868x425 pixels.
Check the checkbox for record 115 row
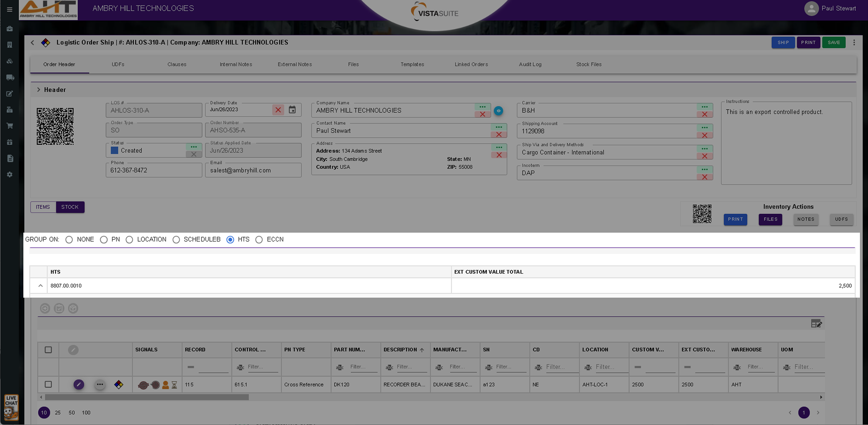point(48,385)
